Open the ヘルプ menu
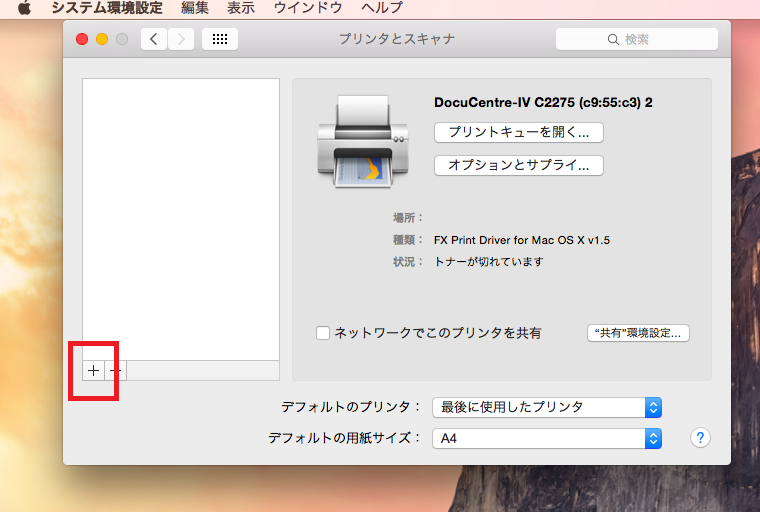The image size is (760, 512). [x=381, y=8]
